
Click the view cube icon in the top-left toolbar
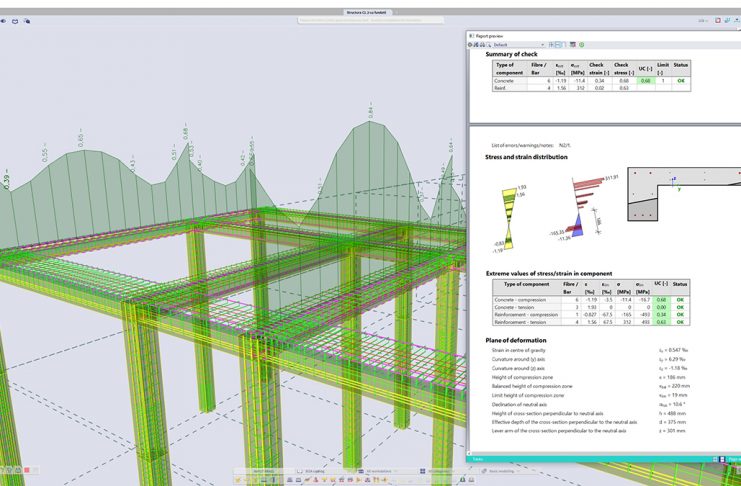(17, 20)
